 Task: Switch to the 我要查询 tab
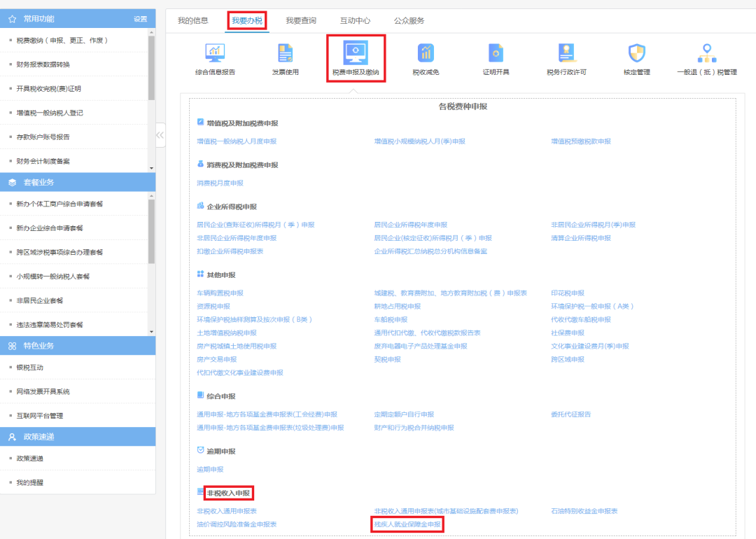[x=301, y=21]
